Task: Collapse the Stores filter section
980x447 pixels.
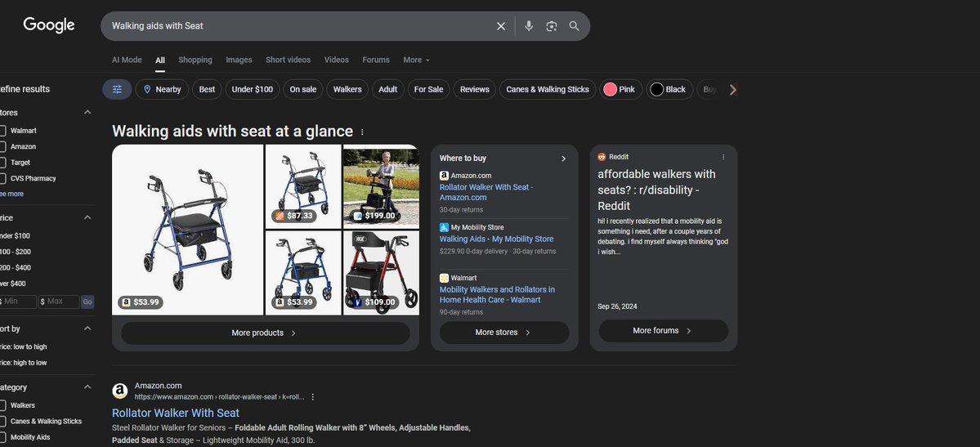Action: (87, 113)
